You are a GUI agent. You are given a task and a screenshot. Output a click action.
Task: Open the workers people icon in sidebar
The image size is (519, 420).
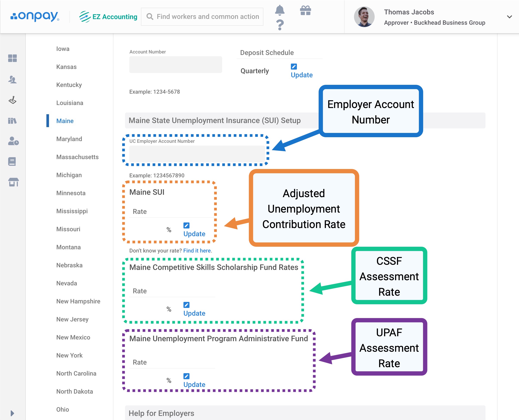point(12,79)
